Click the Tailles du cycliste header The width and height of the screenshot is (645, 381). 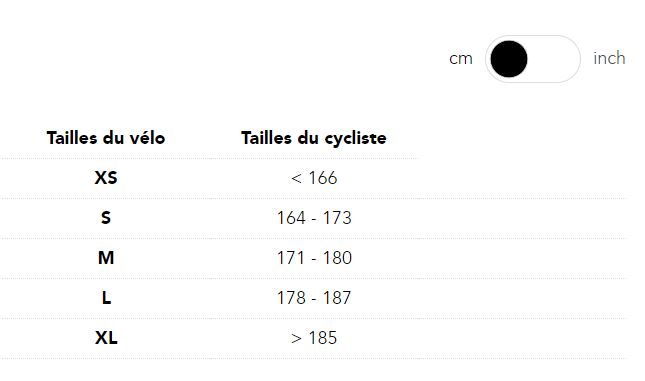click(314, 138)
